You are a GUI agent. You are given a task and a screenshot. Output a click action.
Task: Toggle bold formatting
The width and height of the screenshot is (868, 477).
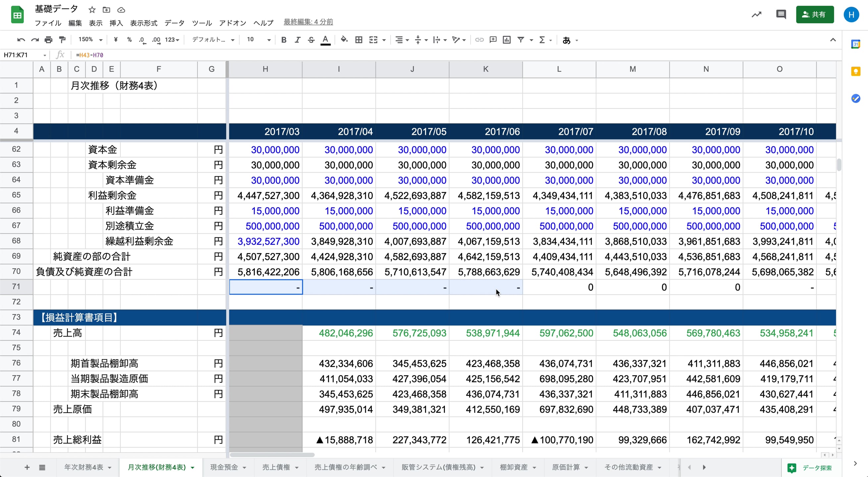point(284,40)
